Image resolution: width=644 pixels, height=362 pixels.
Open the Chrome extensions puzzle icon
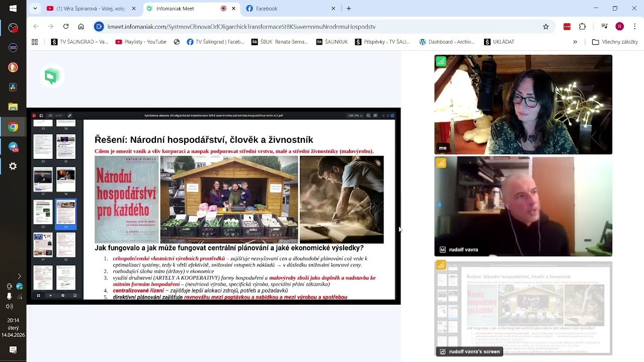pyautogui.click(x=583, y=27)
